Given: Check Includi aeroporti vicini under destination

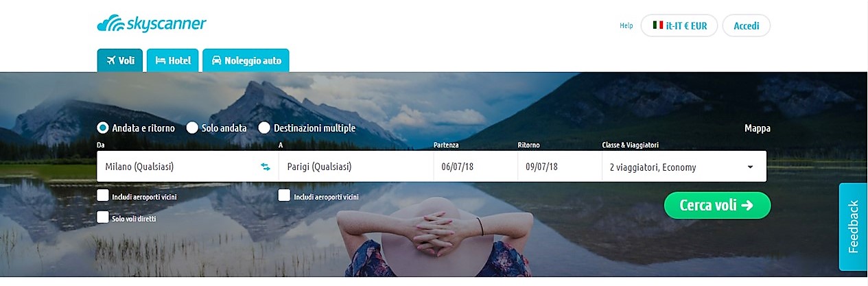Looking at the screenshot, I should click(284, 195).
